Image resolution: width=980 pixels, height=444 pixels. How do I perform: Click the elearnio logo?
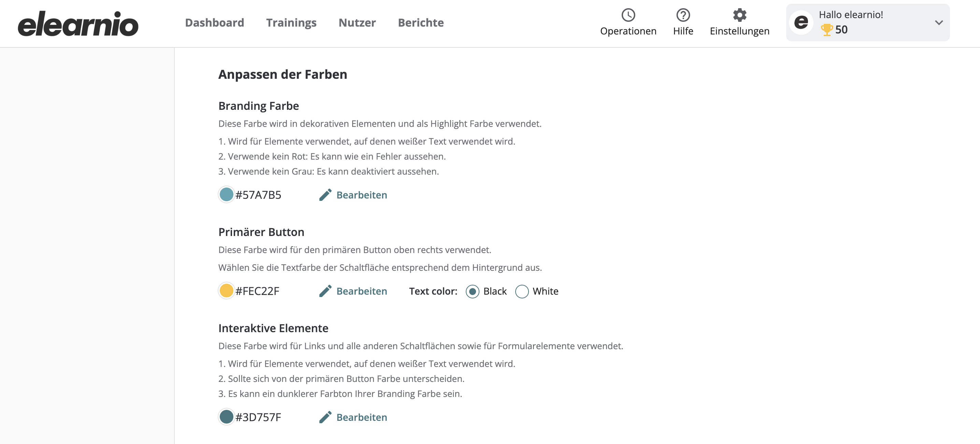[x=78, y=24]
